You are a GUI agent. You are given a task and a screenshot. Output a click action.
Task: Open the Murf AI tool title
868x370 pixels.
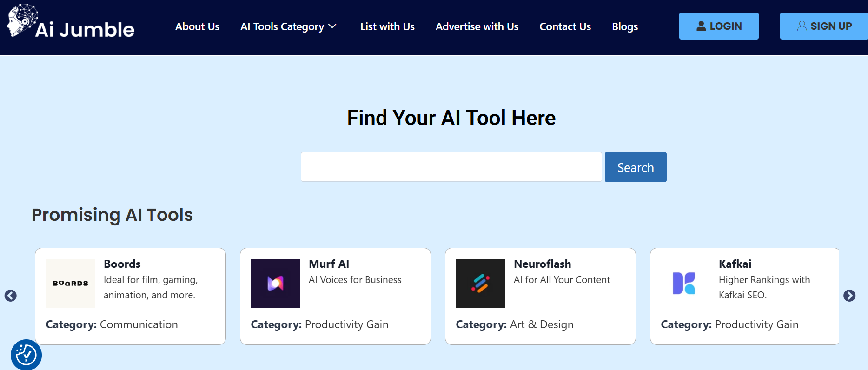click(x=329, y=264)
